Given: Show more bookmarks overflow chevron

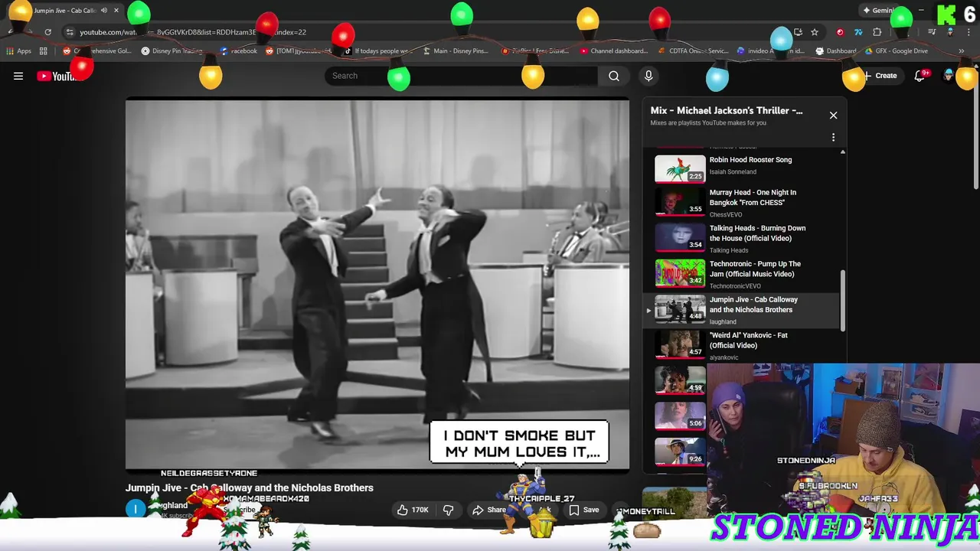Looking at the screenshot, I should click(x=962, y=51).
